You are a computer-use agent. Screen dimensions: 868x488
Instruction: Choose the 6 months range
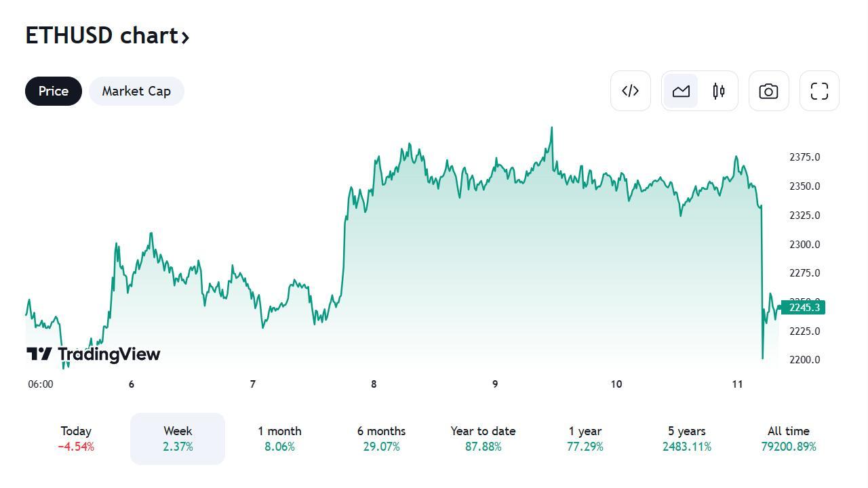click(x=381, y=439)
